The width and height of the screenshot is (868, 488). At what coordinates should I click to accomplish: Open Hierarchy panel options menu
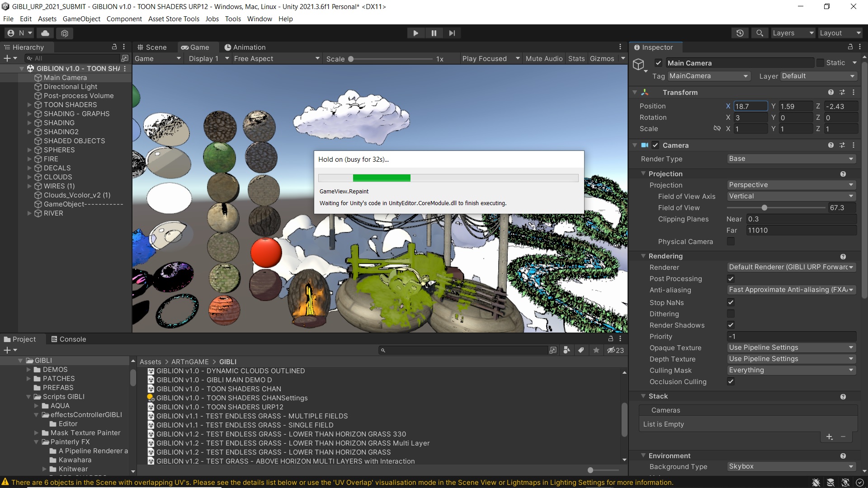click(124, 47)
